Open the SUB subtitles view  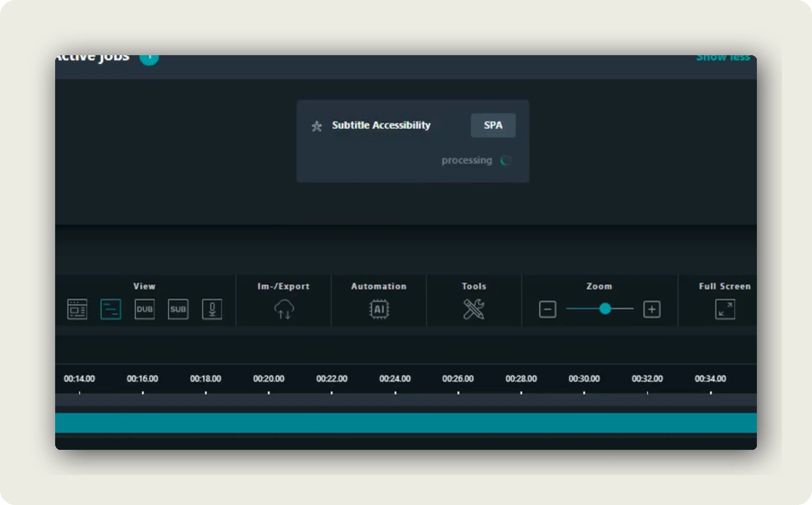(178, 309)
